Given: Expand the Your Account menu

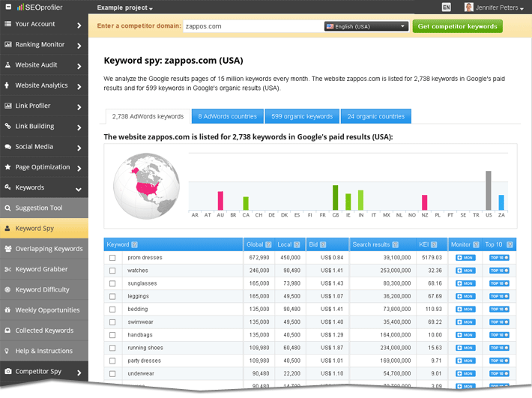Looking at the screenshot, I should click(x=44, y=24).
